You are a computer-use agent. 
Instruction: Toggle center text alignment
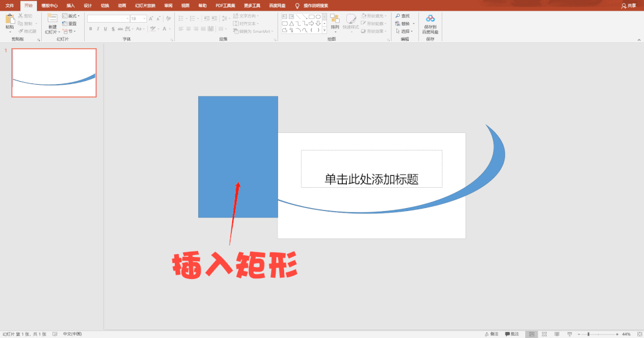pos(189,29)
